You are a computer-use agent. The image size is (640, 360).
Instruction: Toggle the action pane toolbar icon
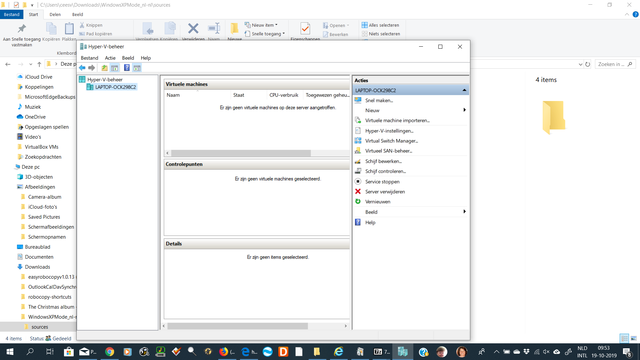pos(137,68)
